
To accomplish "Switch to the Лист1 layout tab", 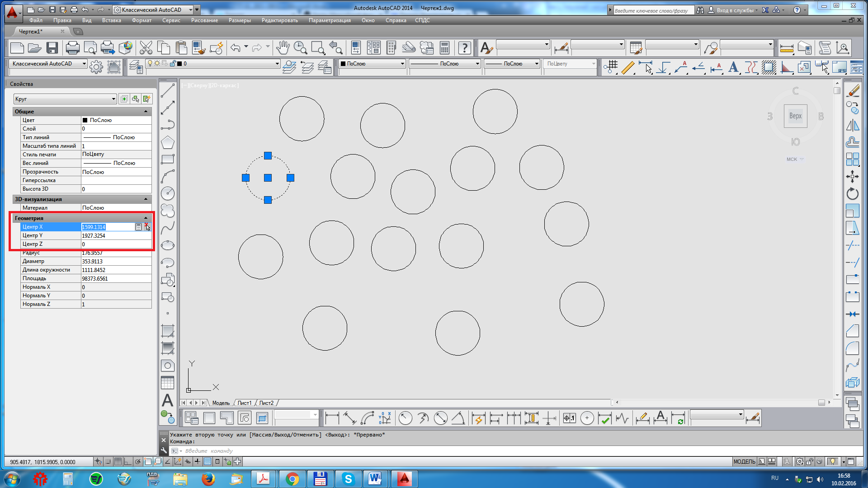I will pos(244,403).
